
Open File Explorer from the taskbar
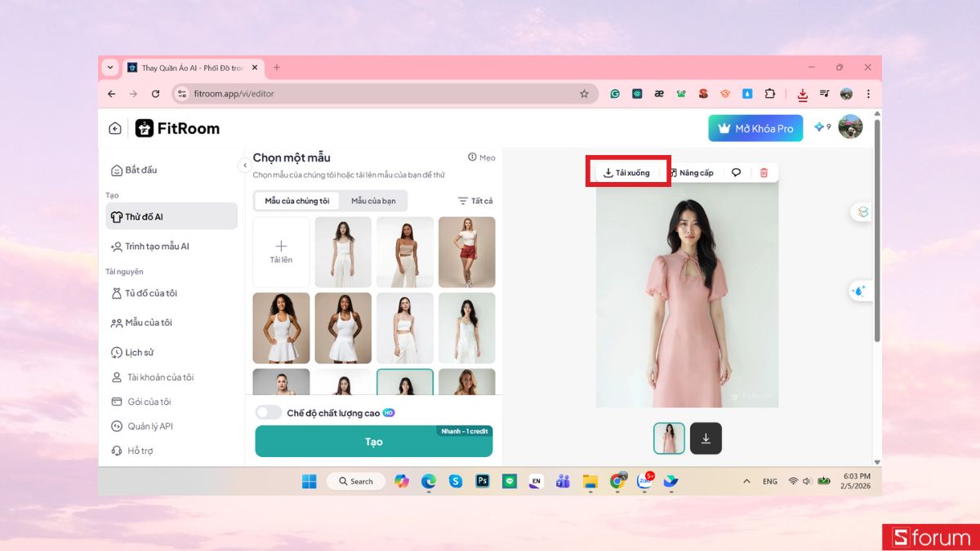(x=590, y=482)
